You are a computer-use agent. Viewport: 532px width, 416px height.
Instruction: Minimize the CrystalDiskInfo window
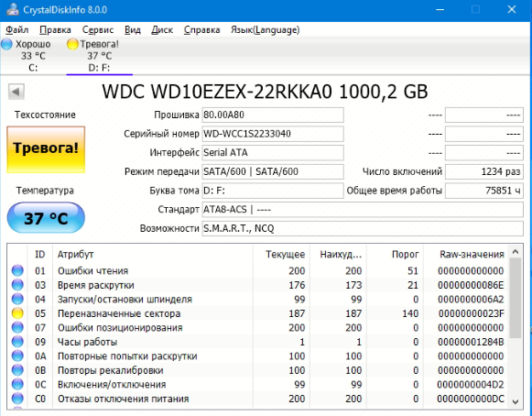(440, 9)
